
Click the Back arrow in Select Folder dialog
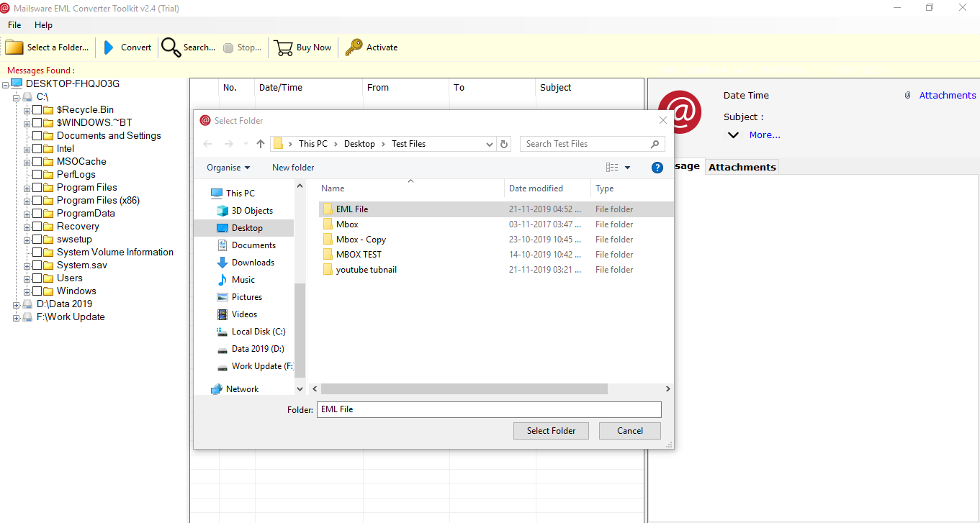tap(208, 144)
